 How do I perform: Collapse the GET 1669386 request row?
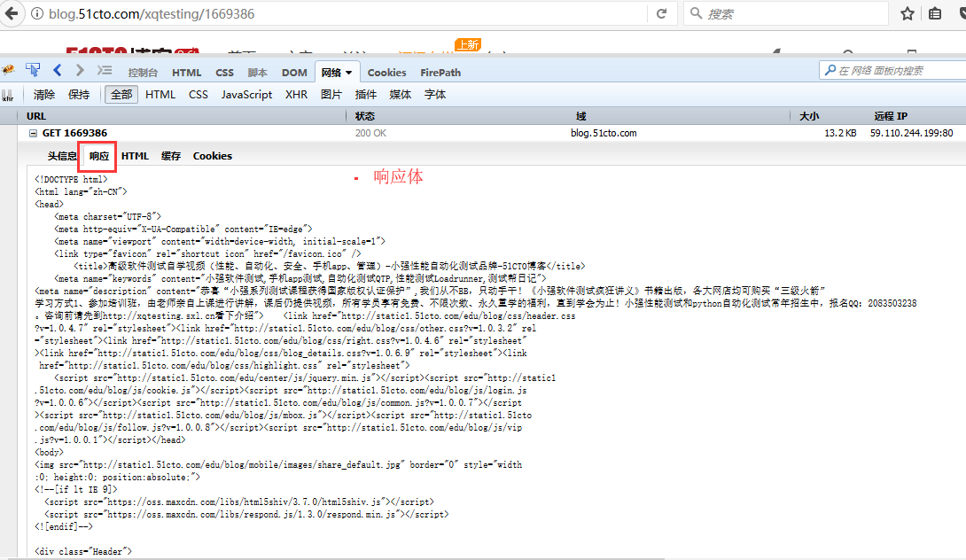tap(33, 133)
